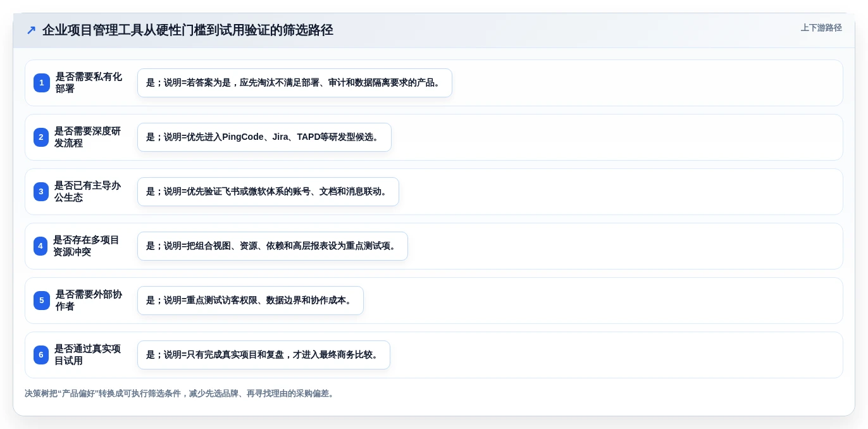868x429 pixels.
Task: Click step badge number 2
Action: (41, 137)
